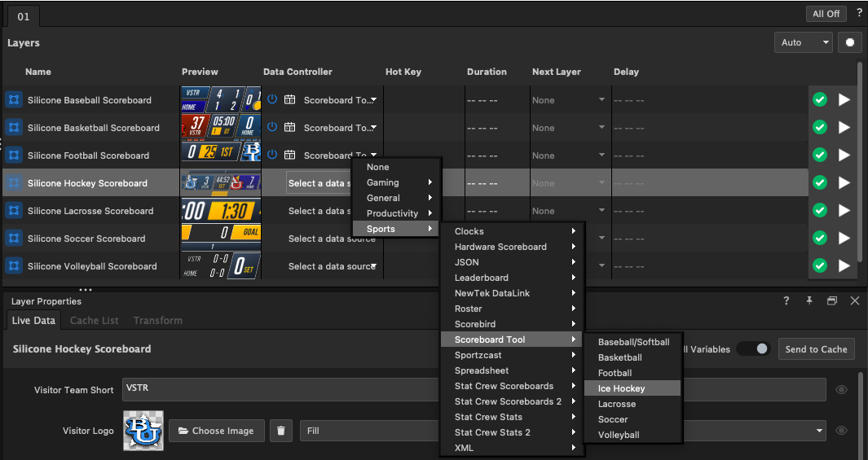
Task: Click the Silicone Baseball Scoreboard layer icon
Action: [x=14, y=100]
